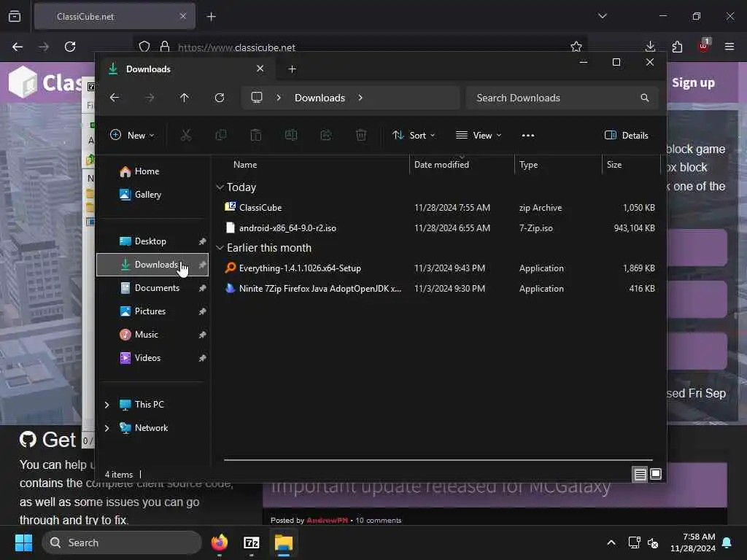747x560 pixels.
Task: Click the padlock site info icon
Action: [x=165, y=47]
